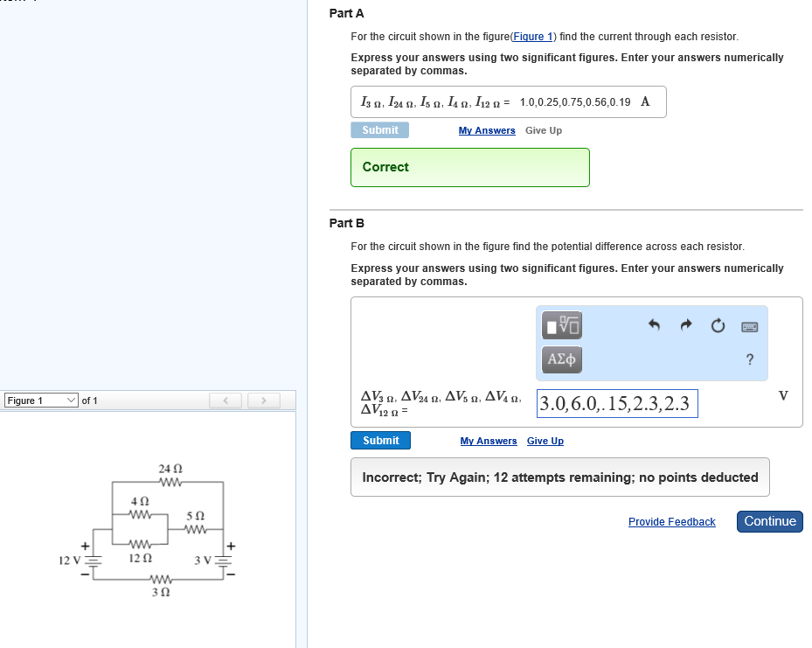
Task: Open My Answers for Part B
Action: [488, 441]
